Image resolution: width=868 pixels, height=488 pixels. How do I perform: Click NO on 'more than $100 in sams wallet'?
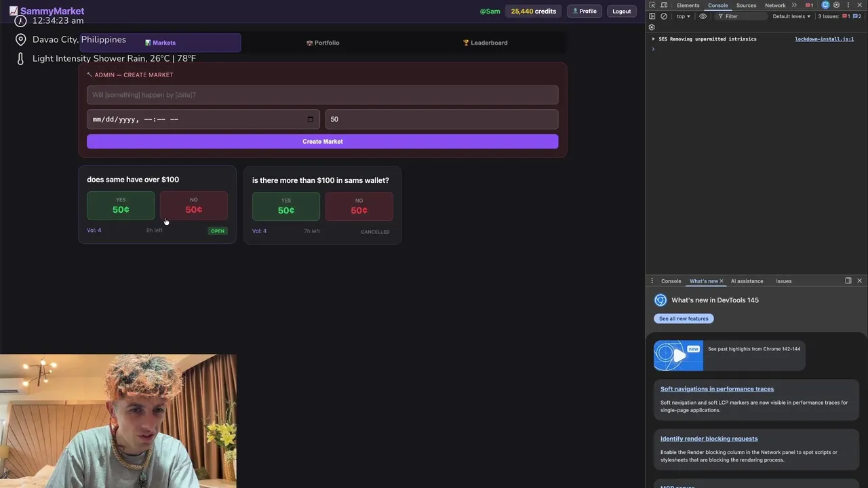[x=359, y=206]
